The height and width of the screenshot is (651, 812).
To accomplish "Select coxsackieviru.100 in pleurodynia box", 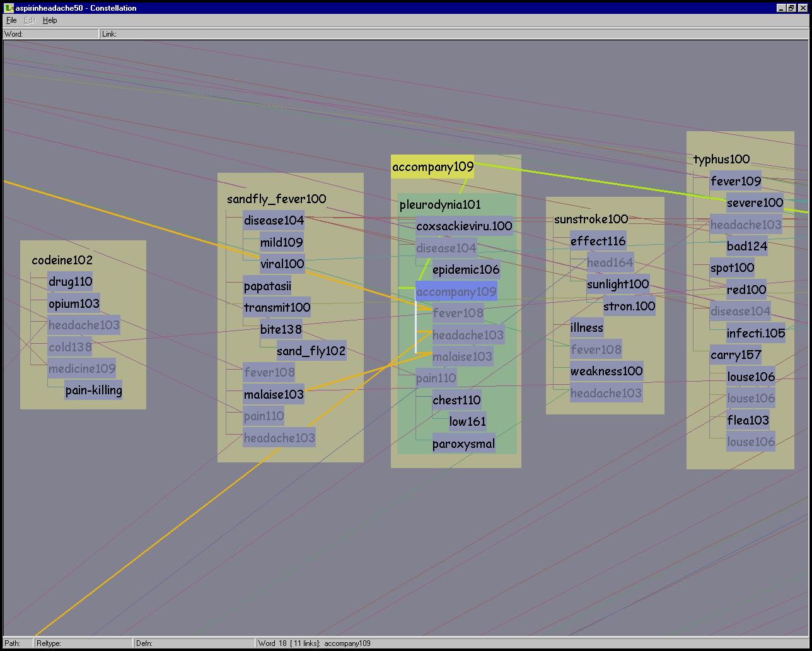I will (x=464, y=226).
